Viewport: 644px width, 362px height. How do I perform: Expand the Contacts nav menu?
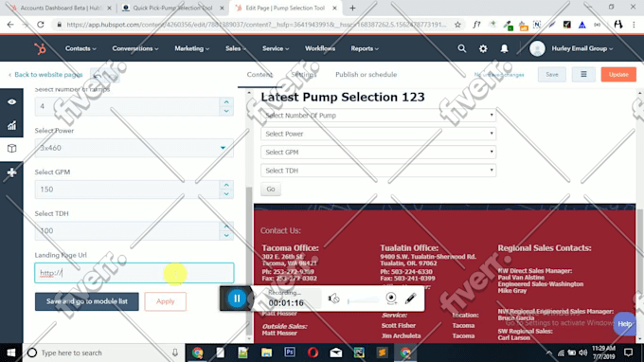click(x=80, y=48)
